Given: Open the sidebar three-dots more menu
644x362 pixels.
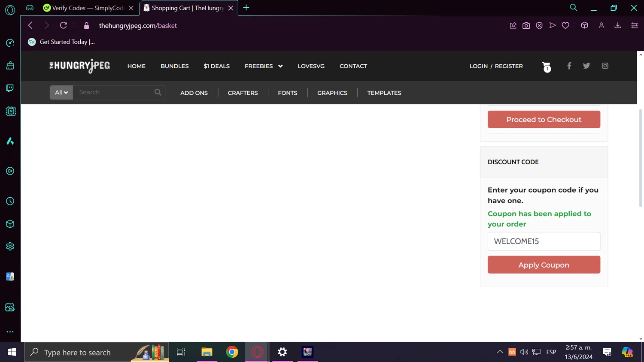Looking at the screenshot, I should [x=10, y=332].
